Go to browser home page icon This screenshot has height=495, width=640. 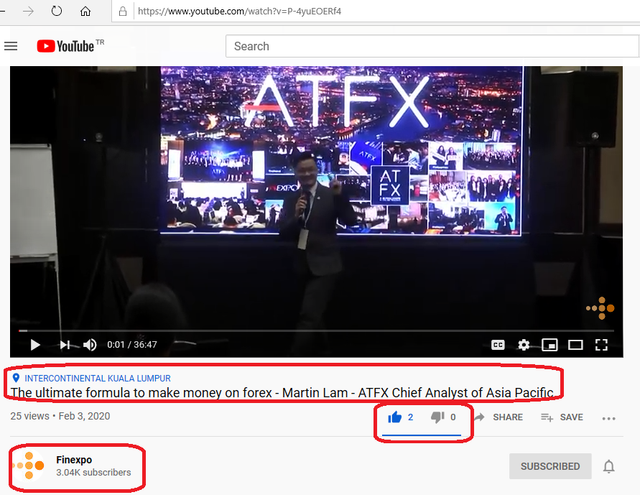click(85, 11)
